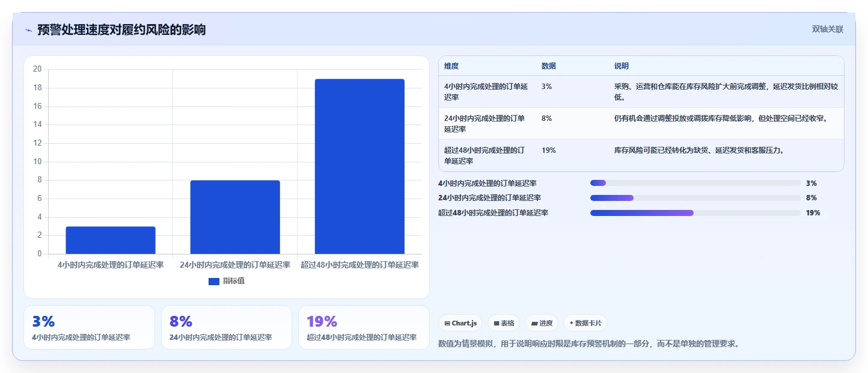Click the 指标值 legend text
Image resolution: width=868 pixels, height=373 pixels.
coord(234,281)
